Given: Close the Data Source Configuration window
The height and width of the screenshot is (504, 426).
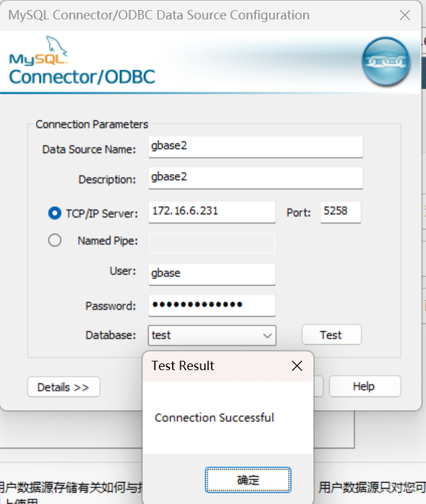Looking at the screenshot, I should (x=405, y=15).
